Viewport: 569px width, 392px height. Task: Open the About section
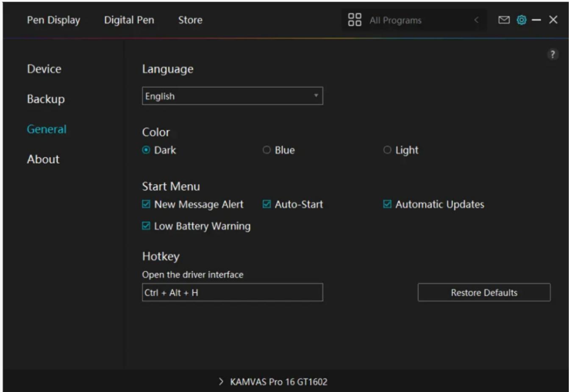tap(43, 159)
